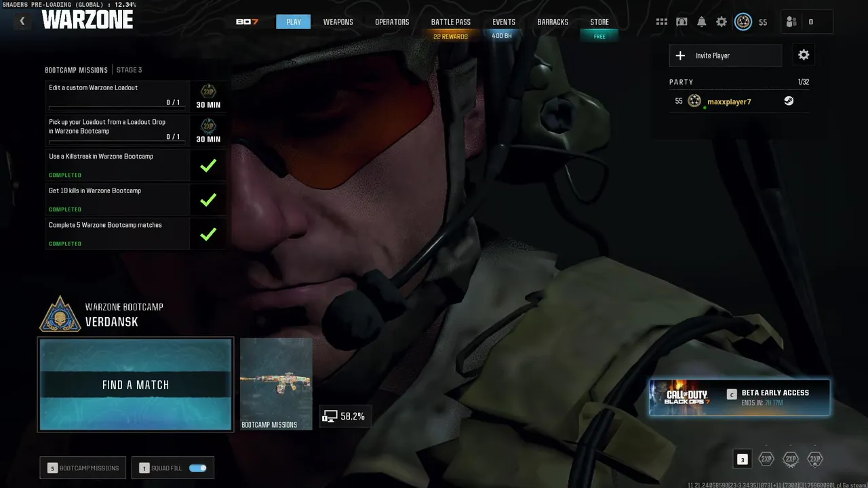Screen dimensions: 868x488
Task: Toggle the Squad Fill switch
Action: click(x=197, y=468)
